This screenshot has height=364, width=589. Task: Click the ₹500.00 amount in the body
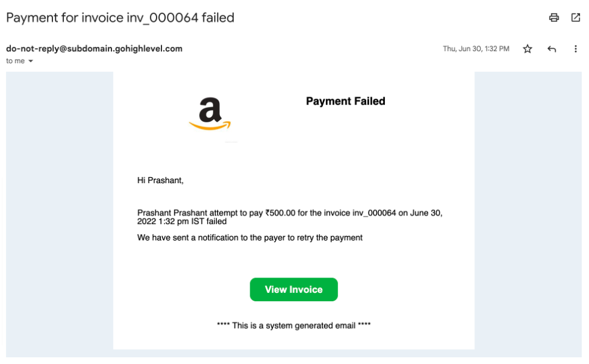tap(280, 213)
